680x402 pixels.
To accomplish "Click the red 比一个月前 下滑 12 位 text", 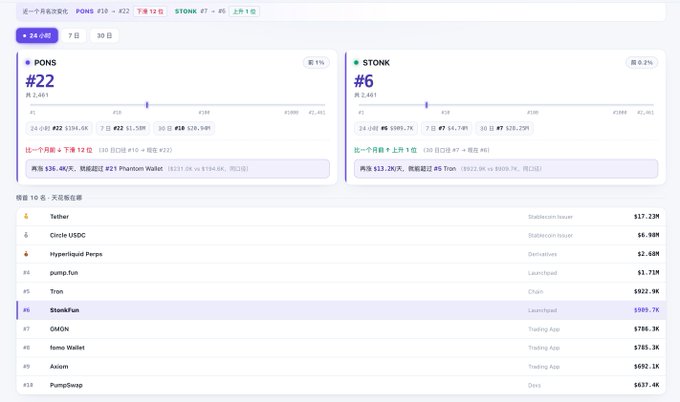I will pyautogui.click(x=59, y=150).
